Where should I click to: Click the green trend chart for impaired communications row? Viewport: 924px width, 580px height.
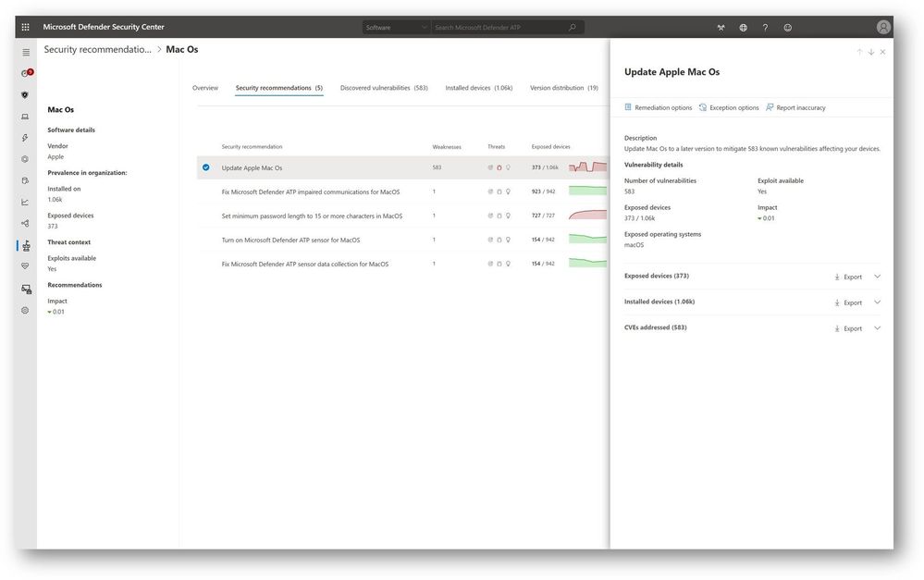(x=587, y=191)
